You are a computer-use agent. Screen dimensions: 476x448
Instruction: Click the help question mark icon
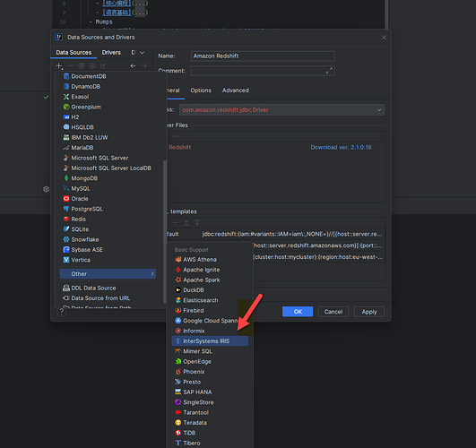tap(62, 312)
